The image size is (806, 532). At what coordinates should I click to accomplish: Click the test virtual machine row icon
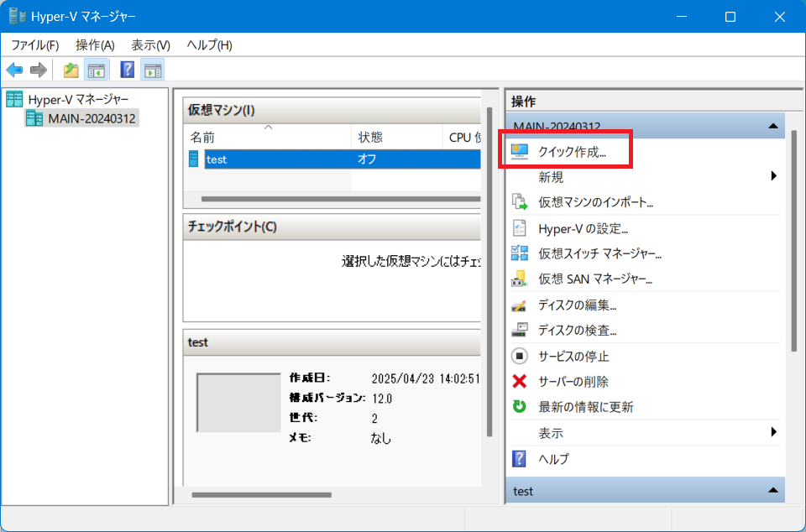[193, 159]
